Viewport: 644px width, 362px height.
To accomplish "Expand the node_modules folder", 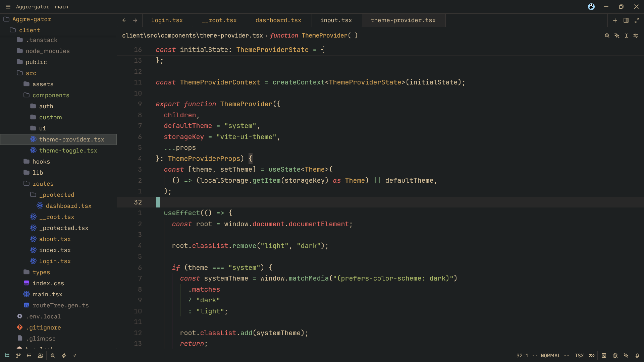I will click(58, 51).
